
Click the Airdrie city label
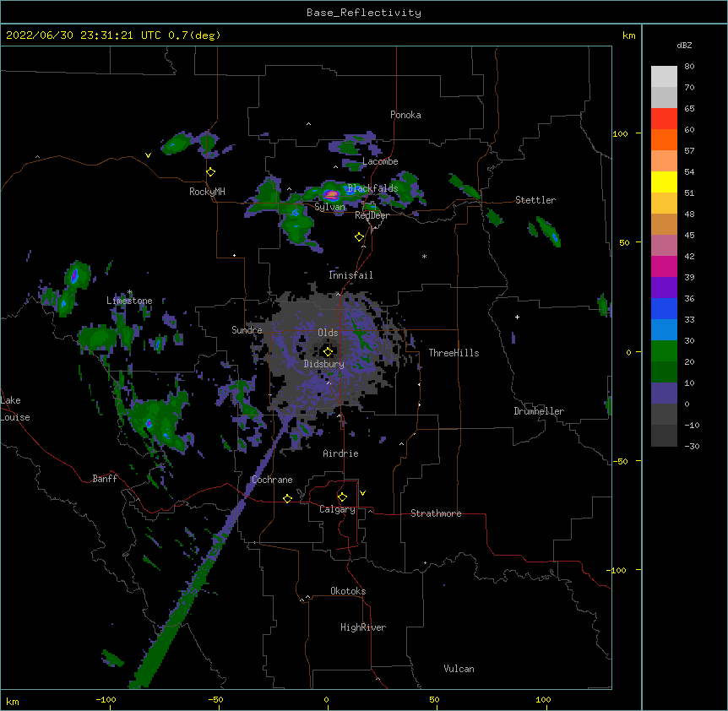pos(340,453)
